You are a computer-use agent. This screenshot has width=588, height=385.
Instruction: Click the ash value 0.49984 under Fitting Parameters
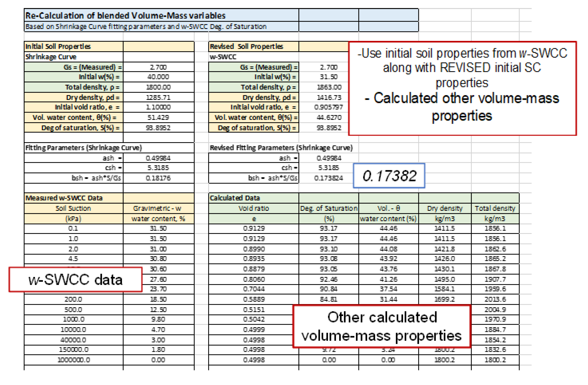(158, 158)
